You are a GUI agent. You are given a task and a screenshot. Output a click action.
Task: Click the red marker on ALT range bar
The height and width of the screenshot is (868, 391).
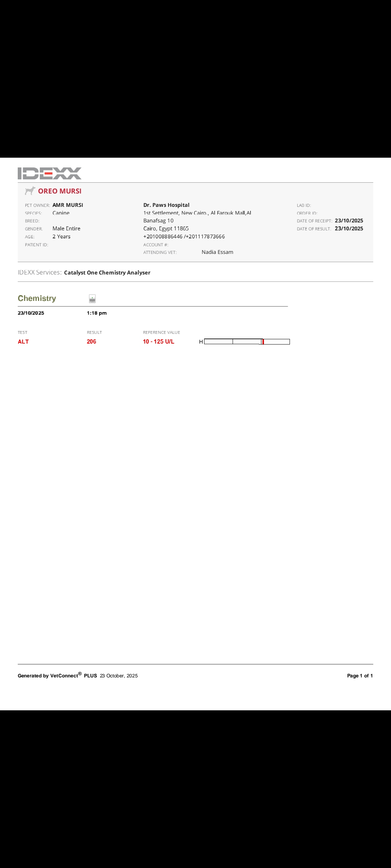[x=263, y=342]
